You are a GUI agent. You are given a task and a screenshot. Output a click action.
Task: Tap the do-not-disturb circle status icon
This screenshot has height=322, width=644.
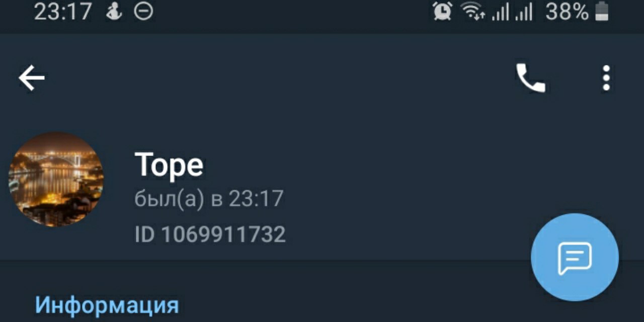click(x=143, y=12)
